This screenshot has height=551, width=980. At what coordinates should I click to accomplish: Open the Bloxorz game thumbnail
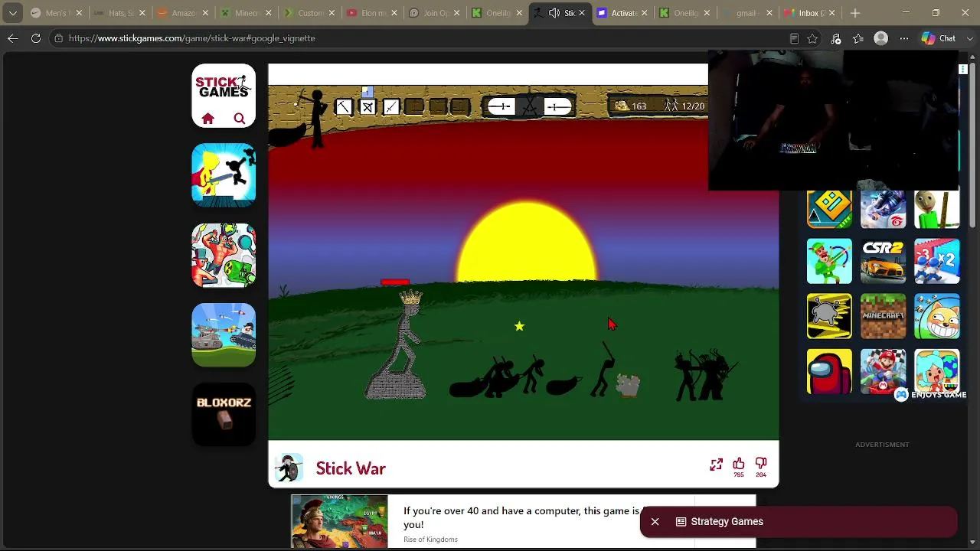(224, 414)
